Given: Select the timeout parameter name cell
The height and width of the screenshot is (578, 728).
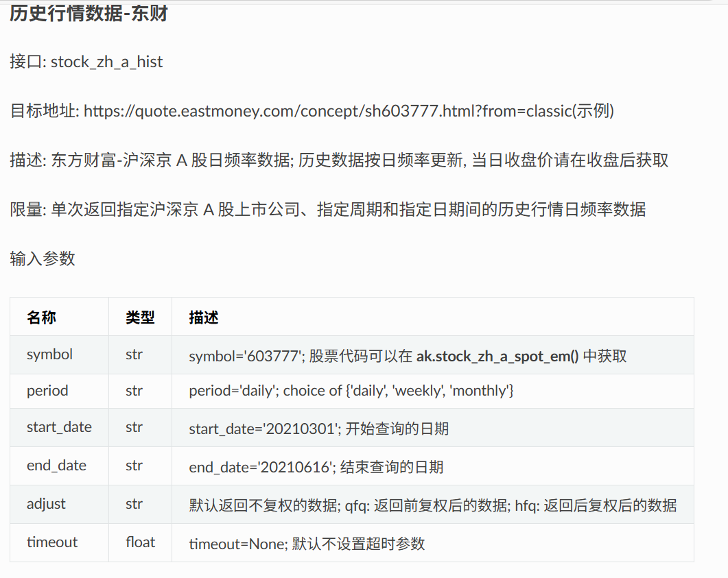Looking at the screenshot, I should point(52,542).
